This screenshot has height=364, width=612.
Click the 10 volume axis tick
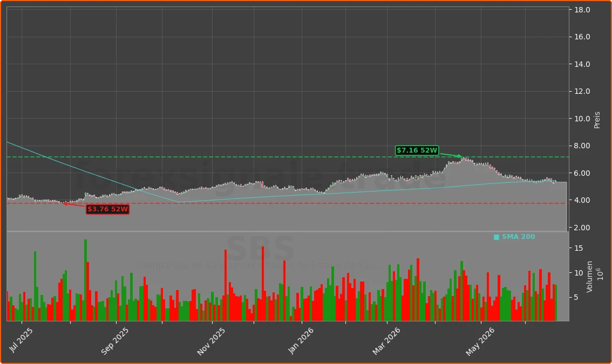(579, 273)
